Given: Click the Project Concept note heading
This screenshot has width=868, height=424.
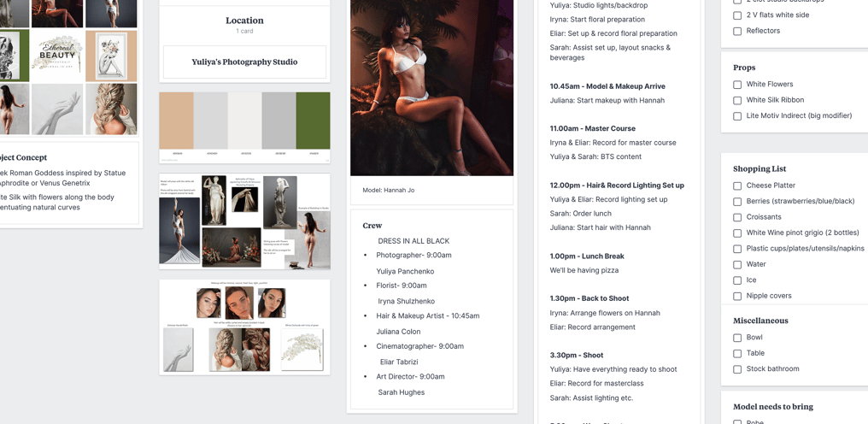Looking at the screenshot, I should (23, 158).
